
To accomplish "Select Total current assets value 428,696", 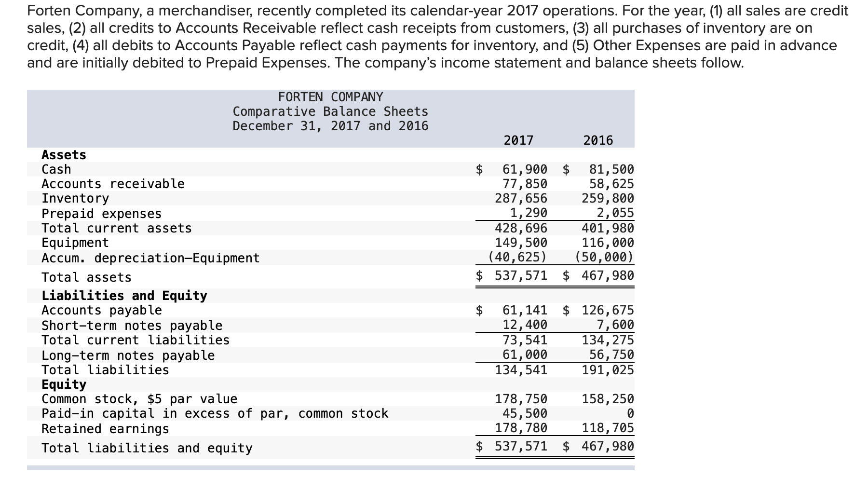I will pos(521,228).
